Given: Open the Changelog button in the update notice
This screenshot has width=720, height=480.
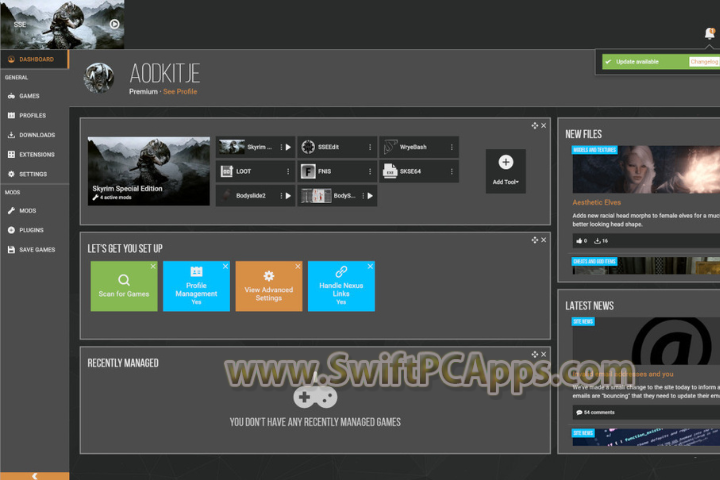Looking at the screenshot, I should [x=704, y=62].
